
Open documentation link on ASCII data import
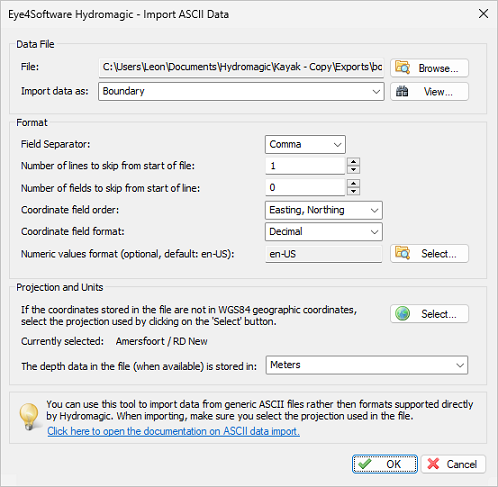(173, 431)
